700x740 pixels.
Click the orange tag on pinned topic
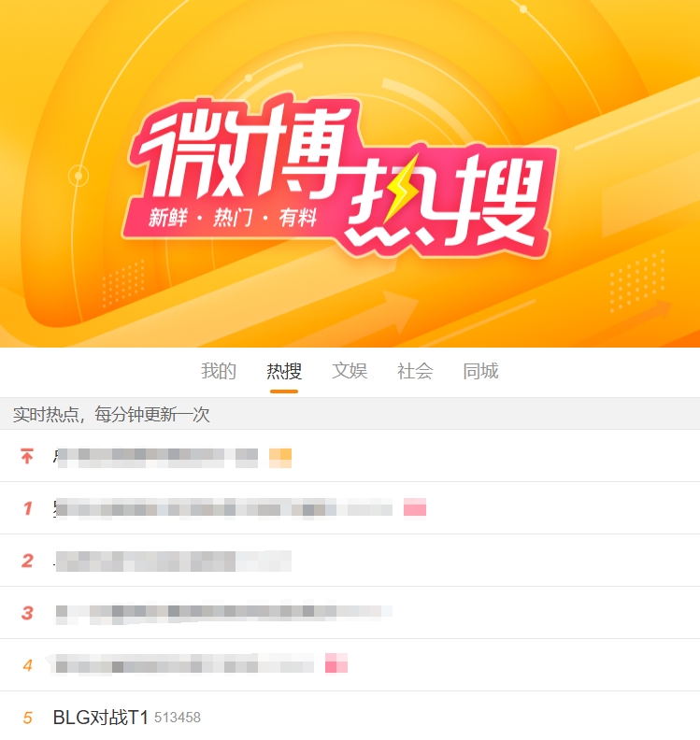[280, 458]
